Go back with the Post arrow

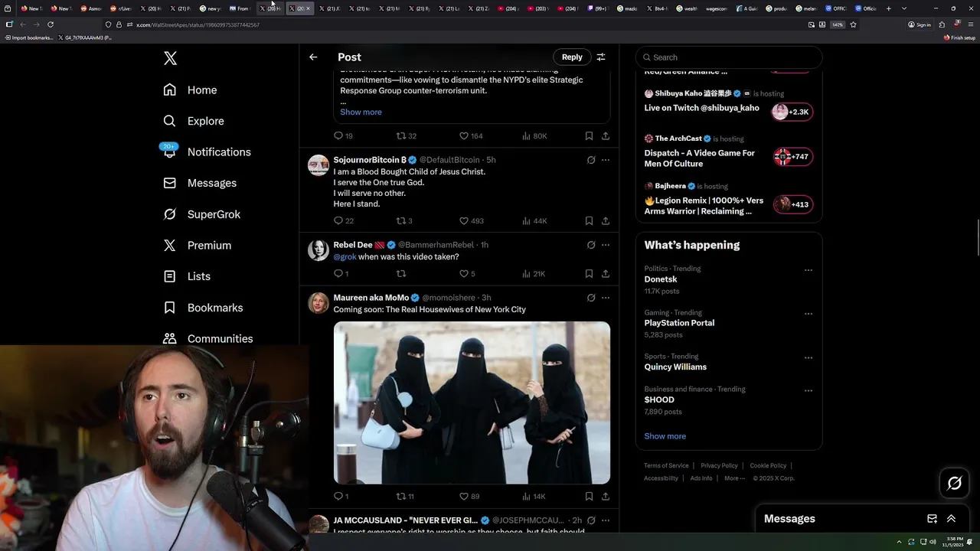click(313, 57)
